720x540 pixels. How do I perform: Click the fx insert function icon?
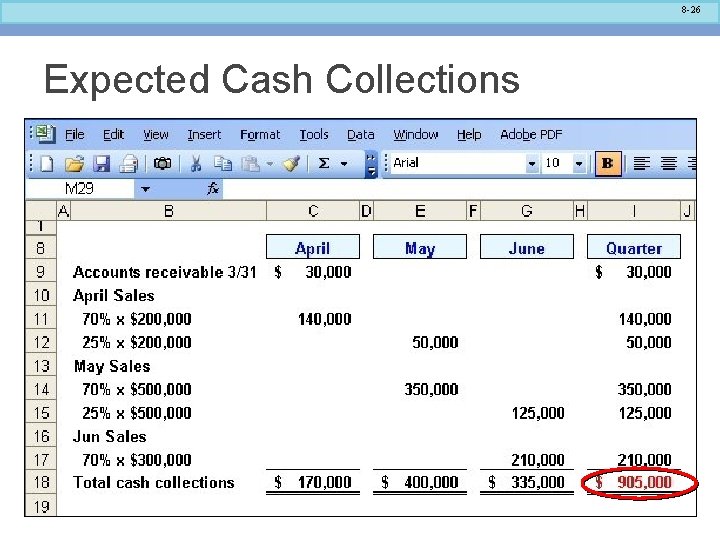pos(213,188)
